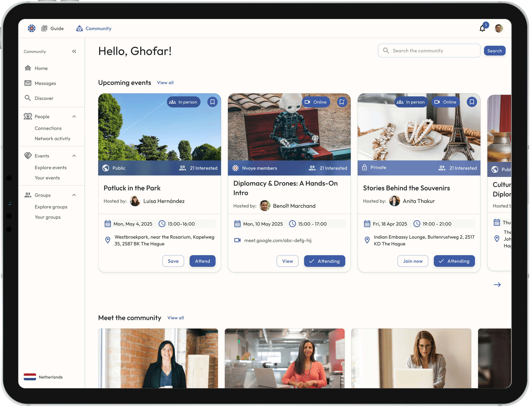Collapse the Community sidebar with double chevron

pos(74,51)
